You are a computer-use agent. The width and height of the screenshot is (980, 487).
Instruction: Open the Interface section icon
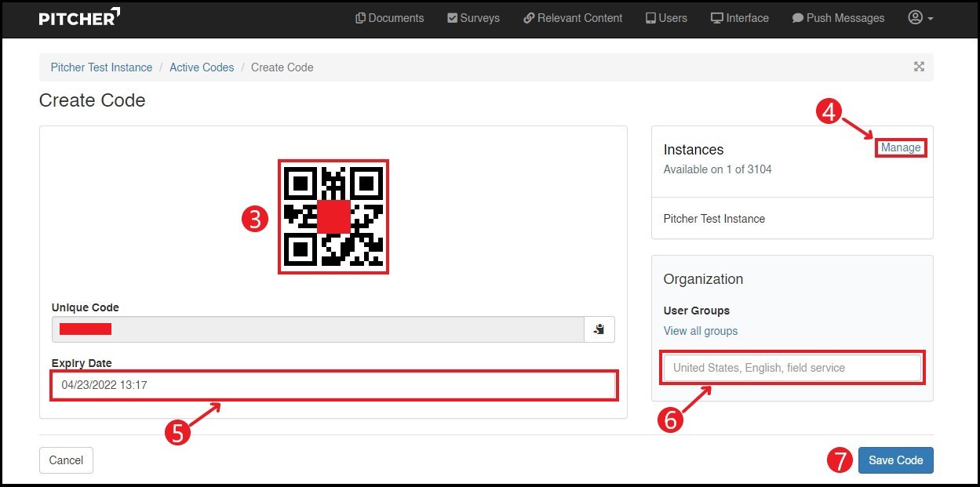tap(718, 17)
